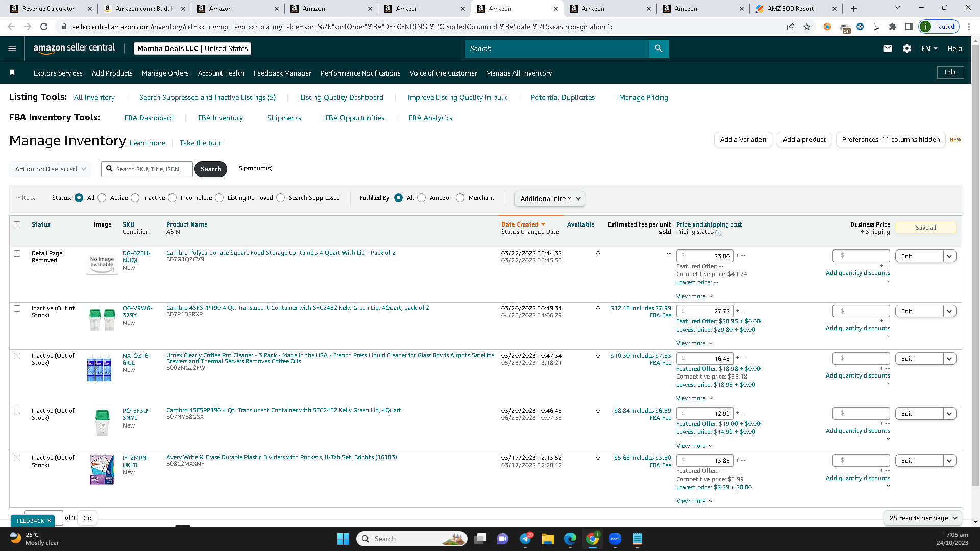Switch to the AMZ EOD Report browser tab
Viewport: 980px width, 551px height.
click(x=797, y=9)
